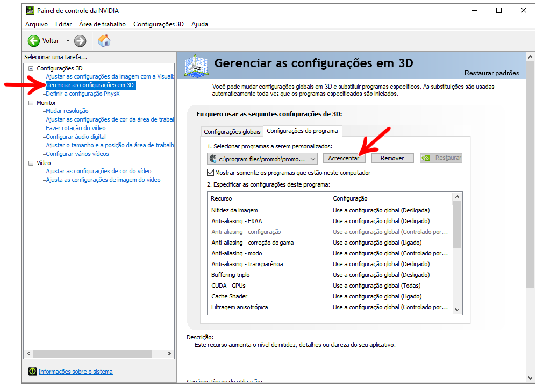Open the program selection combo box
Viewport: 543px width, 392px height.
tap(262, 159)
